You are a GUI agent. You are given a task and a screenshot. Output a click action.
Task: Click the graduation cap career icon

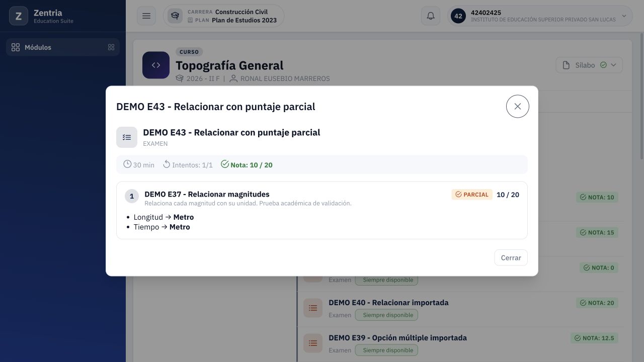[x=175, y=16]
